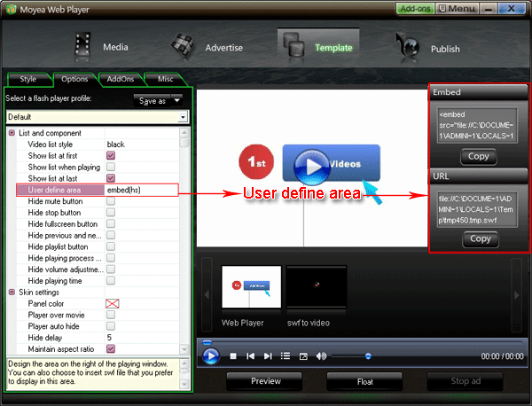
Task: Toggle the playlist icon in player bar
Action: coord(286,355)
